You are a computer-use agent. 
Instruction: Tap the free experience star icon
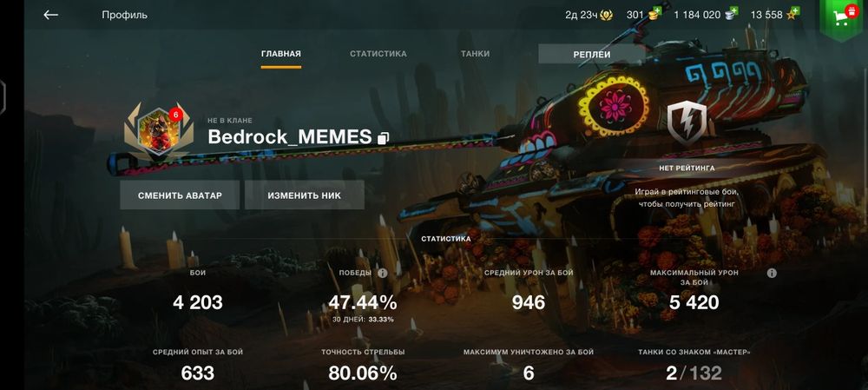click(792, 14)
